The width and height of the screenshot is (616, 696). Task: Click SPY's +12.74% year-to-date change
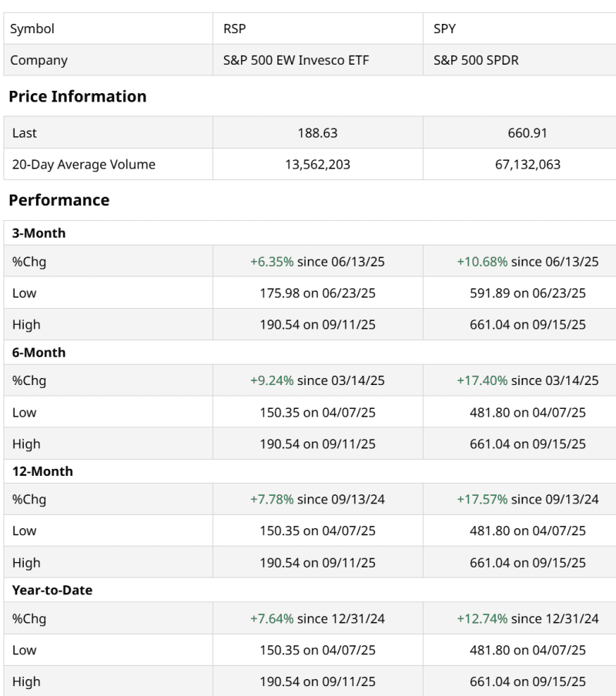click(482, 618)
